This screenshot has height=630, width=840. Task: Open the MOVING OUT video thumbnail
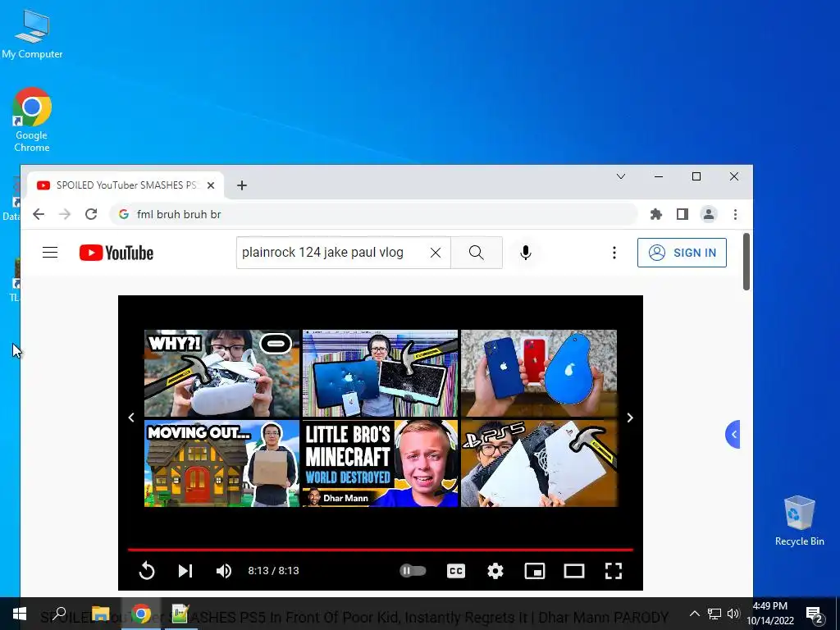(x=221, y=463)
